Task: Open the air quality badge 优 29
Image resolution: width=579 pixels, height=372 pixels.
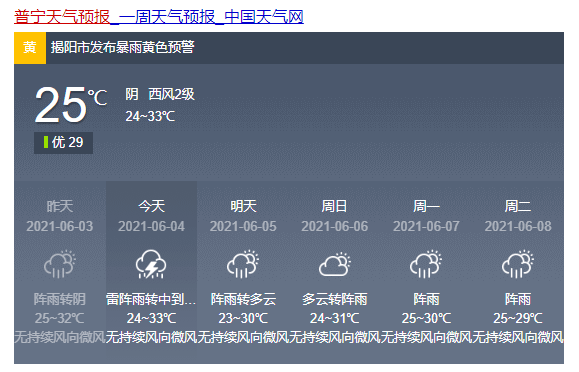Action: [64, 143]
